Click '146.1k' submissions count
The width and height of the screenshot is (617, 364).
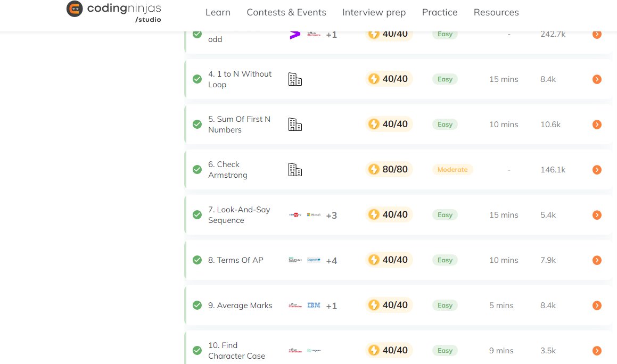coord(553,170)
